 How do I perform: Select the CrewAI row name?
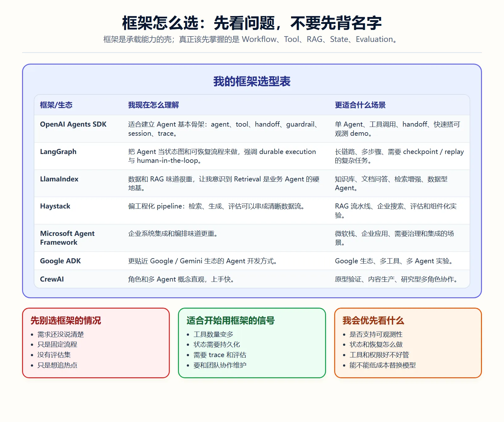pyautogui.click(x=52, y=279)
